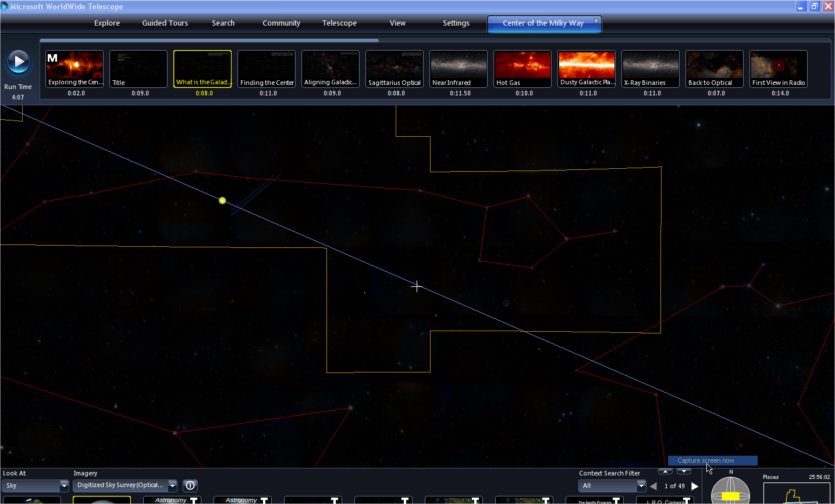The height and width of the screenshot is (504, 835).
Task: Select the Back to Optical slide
Action: point(715,69)
